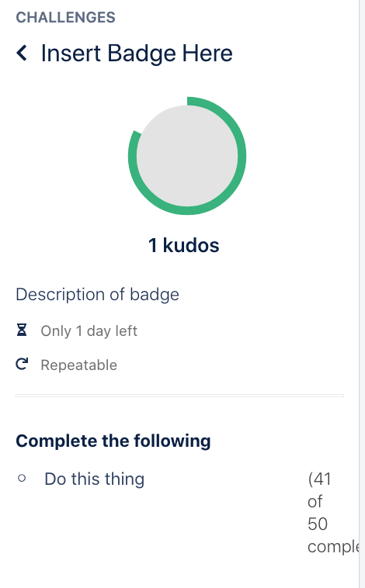
Task: Click the 41 of 50 completed counter
Action: [x=333, y=513]
